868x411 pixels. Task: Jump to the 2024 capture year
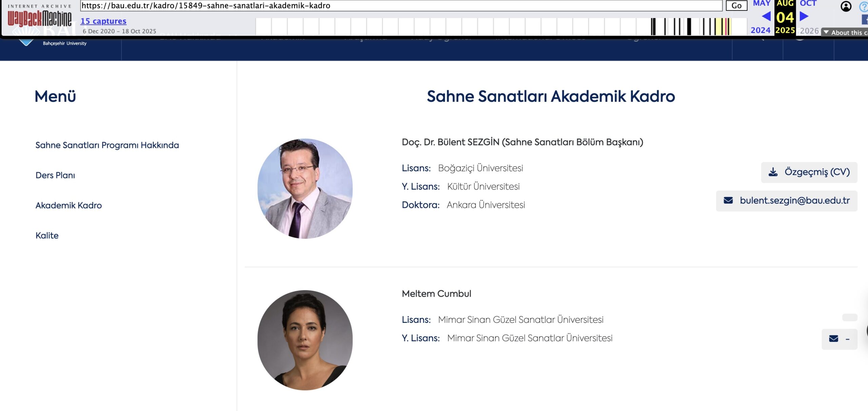pyautogui.click(x=760, y=31)
